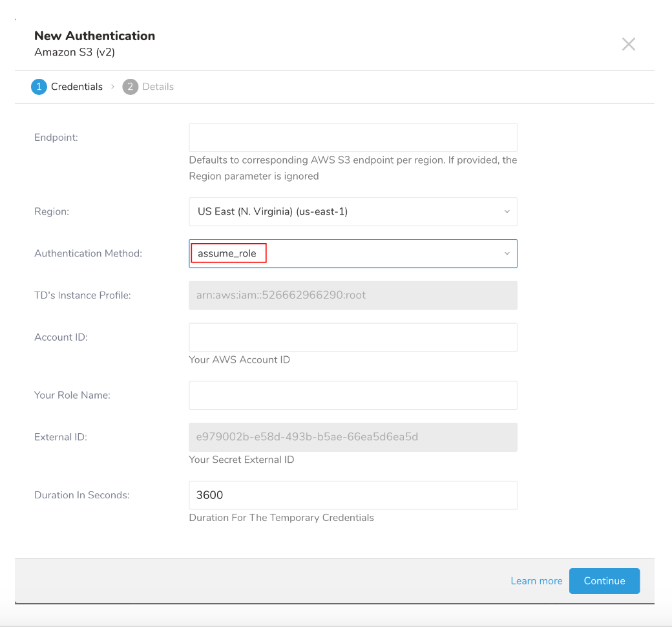Click the New Authentication dialog title
The image size is (672, 627).
coord(94,36)
